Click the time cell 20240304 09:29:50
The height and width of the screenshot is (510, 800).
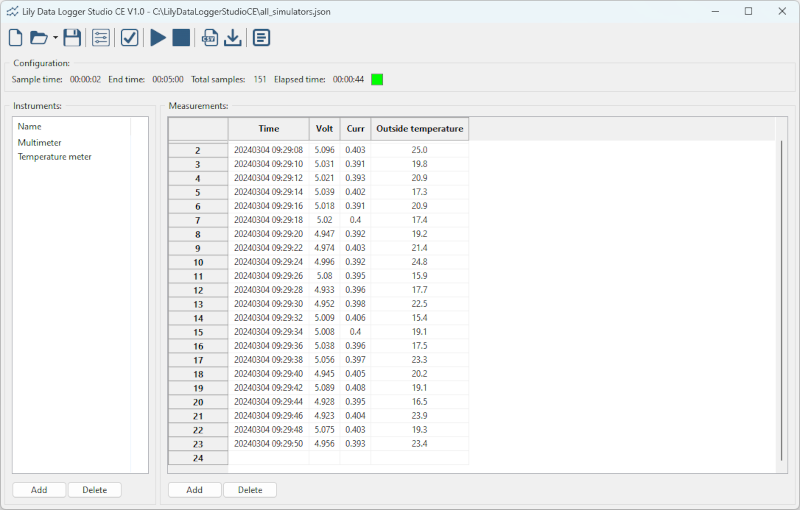point(268,444)
